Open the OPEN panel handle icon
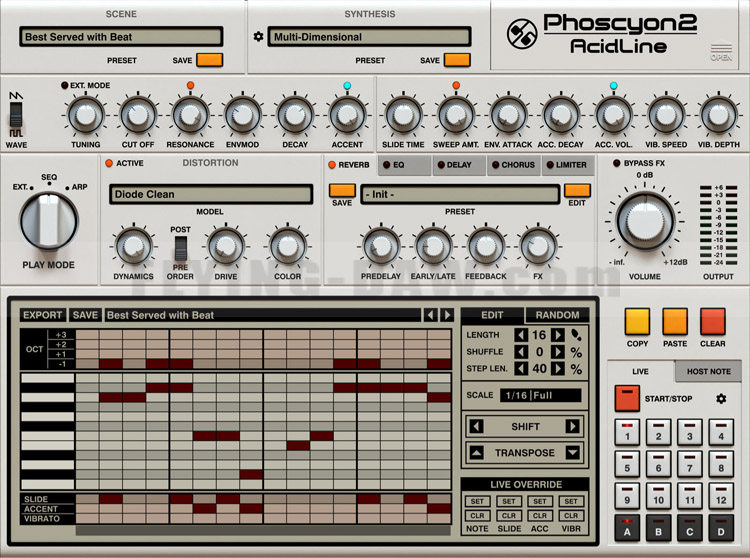The height and width of the screenshot is (558, 750). [721, 52]
